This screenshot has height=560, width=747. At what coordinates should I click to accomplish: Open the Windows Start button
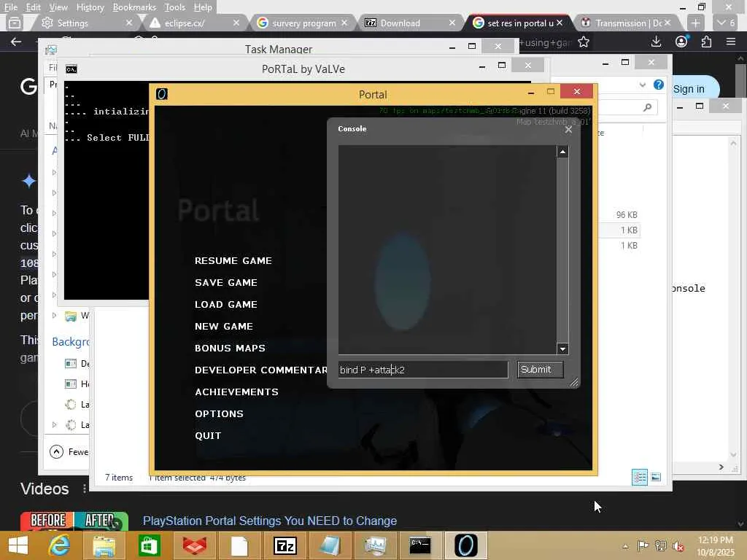[x=18, y=545]
